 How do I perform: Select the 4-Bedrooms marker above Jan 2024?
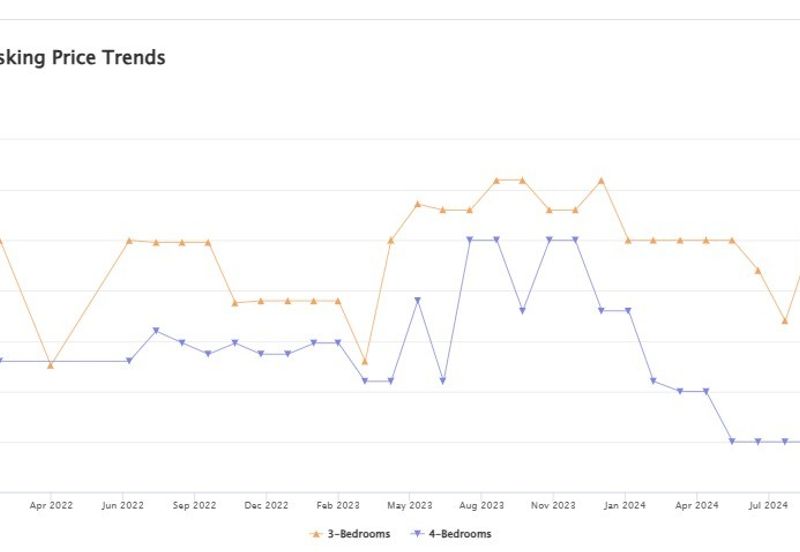click(x=628, y=311)
